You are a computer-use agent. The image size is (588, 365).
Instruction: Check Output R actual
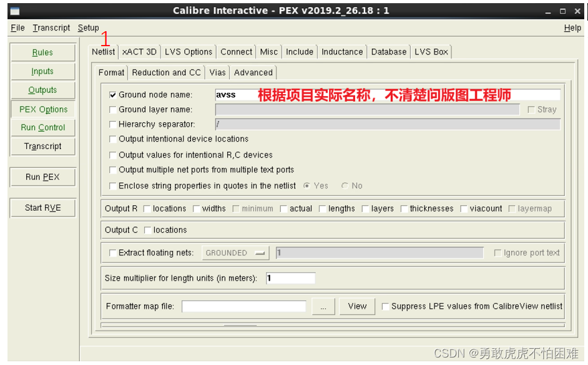(283, 209)
